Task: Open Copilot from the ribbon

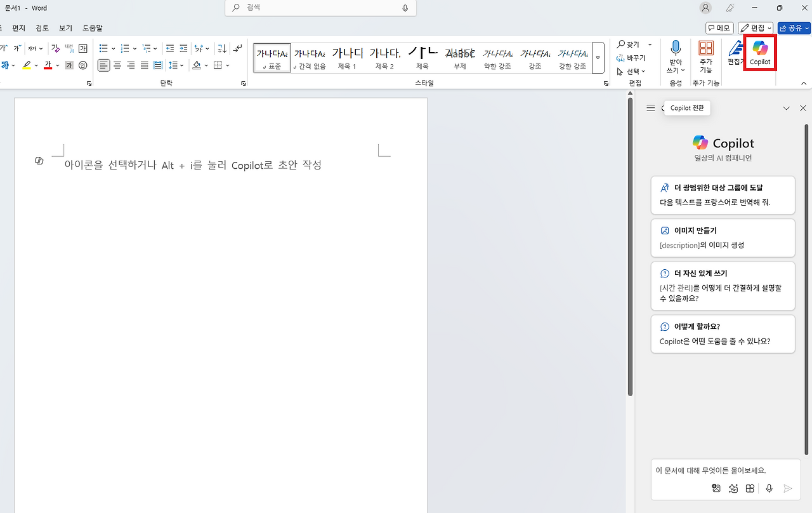Action: [760, 53]
